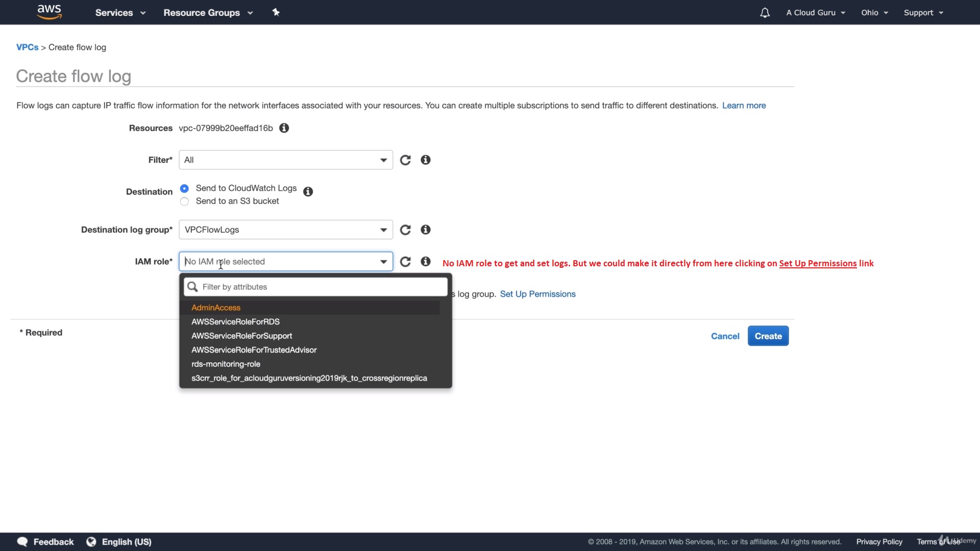Open Destination log group VPCFlowLogs dropdown

[x=285, y=230]
